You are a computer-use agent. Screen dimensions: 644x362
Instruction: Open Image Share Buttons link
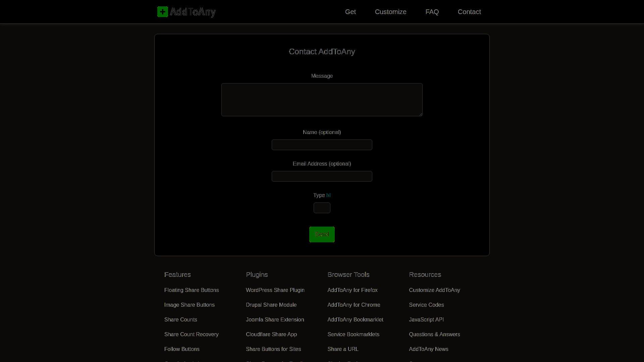(190, 305)
